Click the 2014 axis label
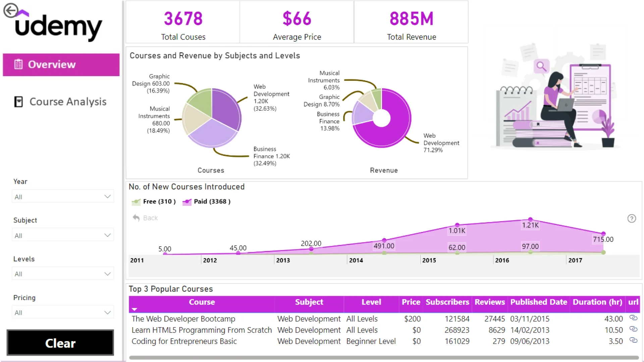This screenshot has width=644, height=362. pyautogui.click(x=356, y=260)
